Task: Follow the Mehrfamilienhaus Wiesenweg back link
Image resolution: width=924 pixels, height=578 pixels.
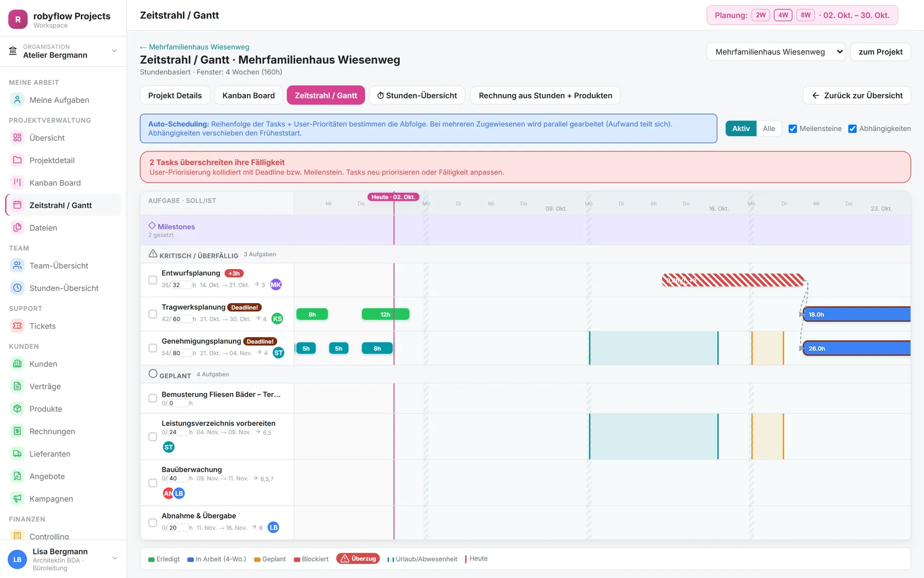Action: point(195,47)
